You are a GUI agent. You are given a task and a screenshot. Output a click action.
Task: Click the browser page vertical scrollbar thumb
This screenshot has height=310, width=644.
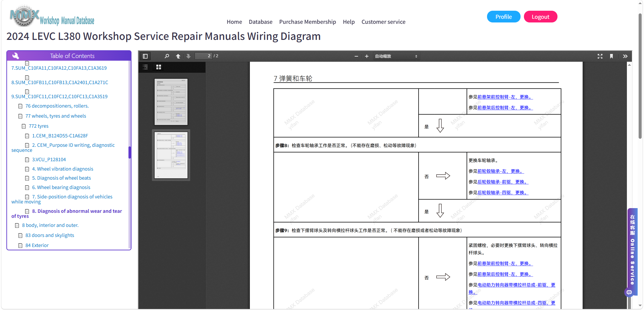(x=640, y=75)
